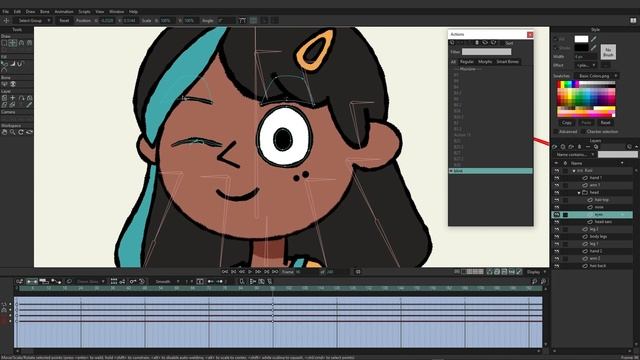640x360 pixels.
Task: Select the first Draw tool icon
Action: coord(4,43)
